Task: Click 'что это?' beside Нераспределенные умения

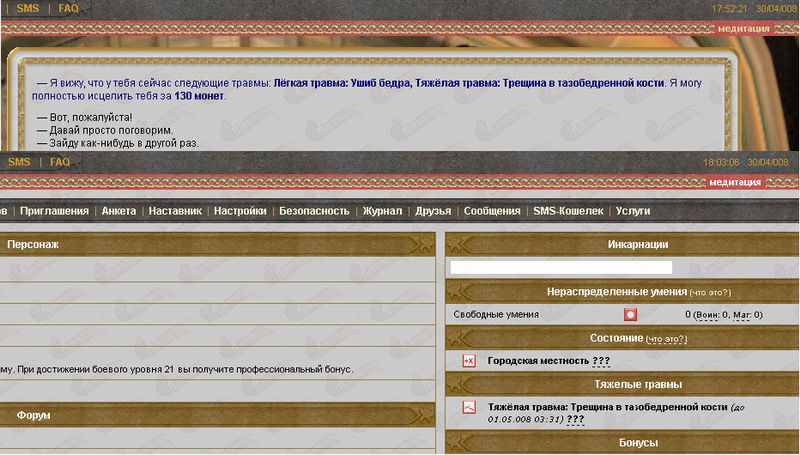Action: [x=709, y=292]
